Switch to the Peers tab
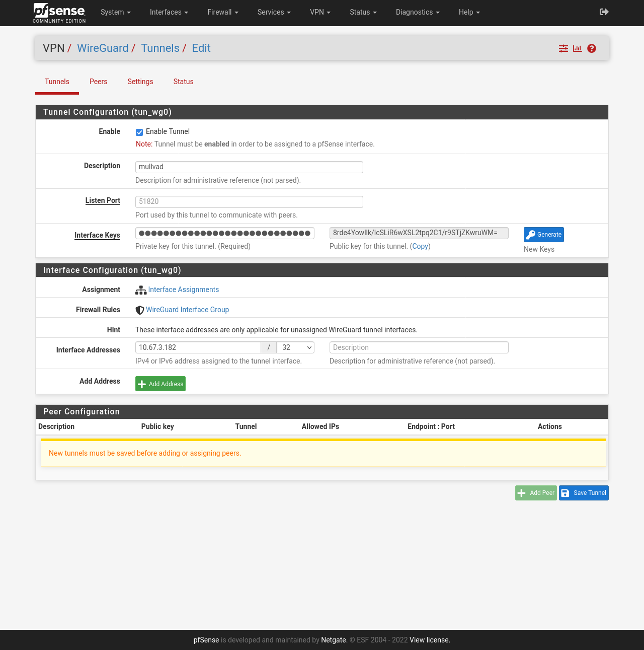The width and height of the screenshot is (644, 650). pos(98,82)
